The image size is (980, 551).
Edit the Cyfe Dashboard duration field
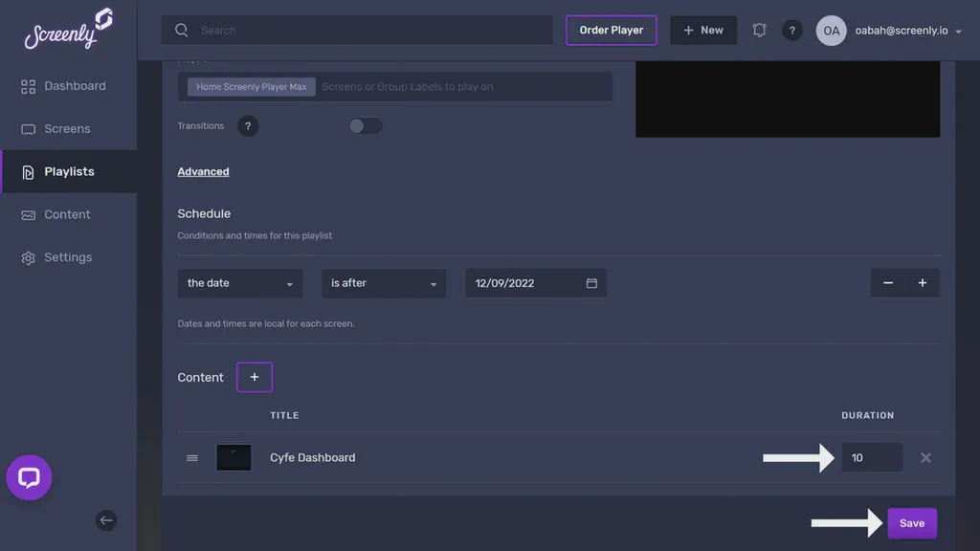click(871, 457)
